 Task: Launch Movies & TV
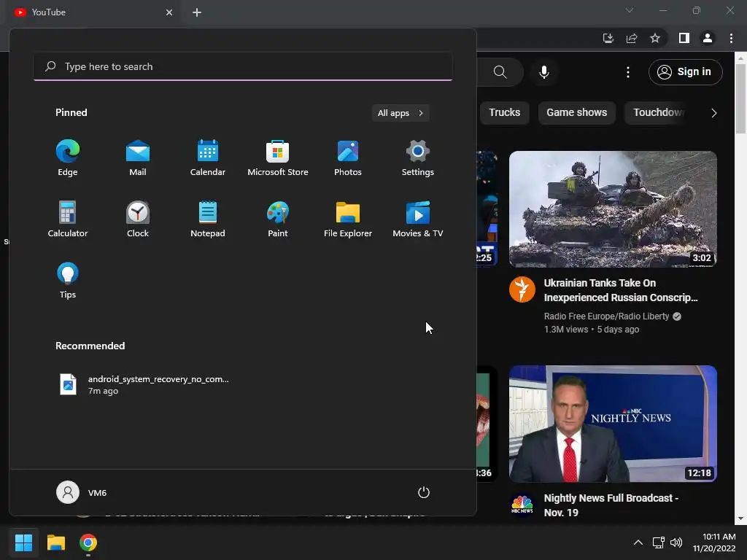(418, 219)
